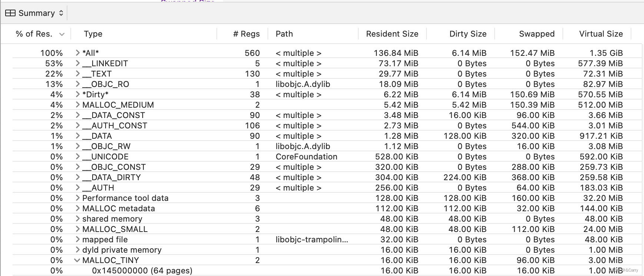The image size is (644, 276).
Task: Expand the __DATA_CONST row
Action: [x=77, y=115]
